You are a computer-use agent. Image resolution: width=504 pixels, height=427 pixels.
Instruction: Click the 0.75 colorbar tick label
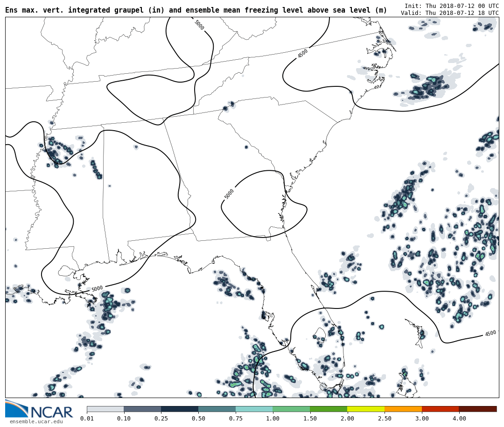click(236, 418)
